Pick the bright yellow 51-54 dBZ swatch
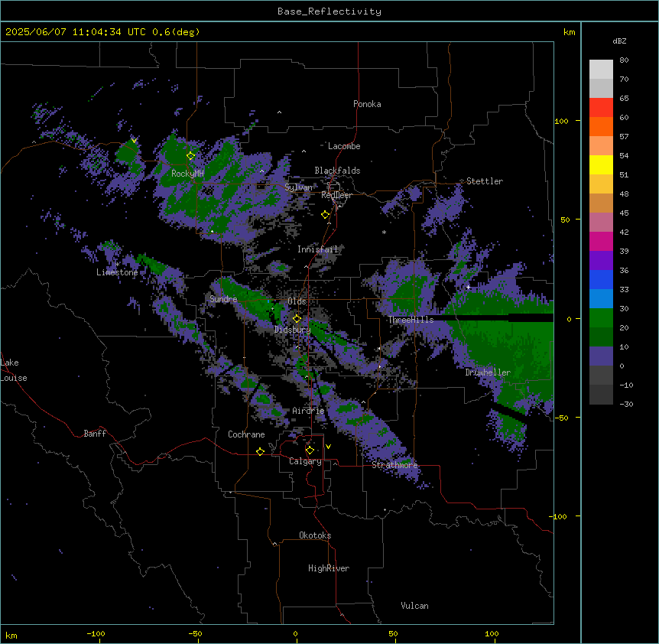 [x=601, y=164]
